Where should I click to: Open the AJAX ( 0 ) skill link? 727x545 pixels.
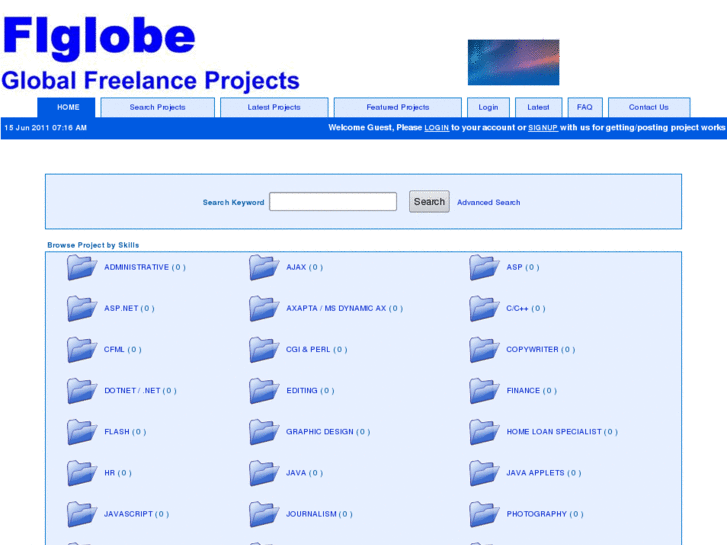pos(305,268)
